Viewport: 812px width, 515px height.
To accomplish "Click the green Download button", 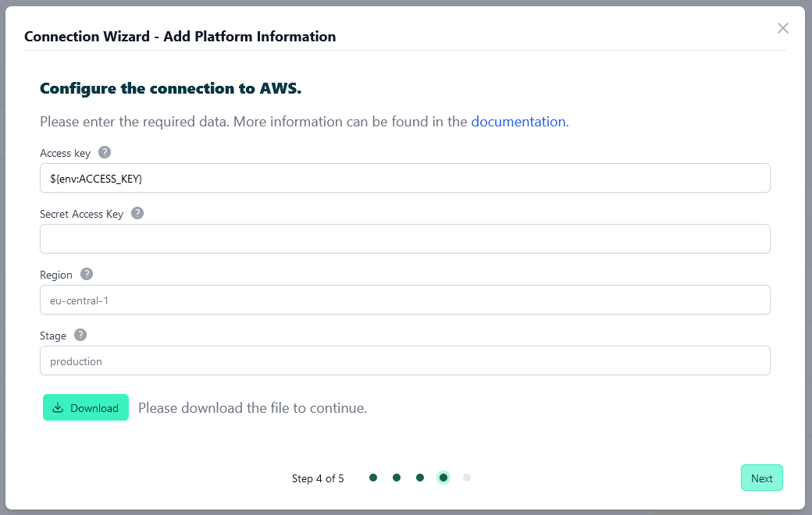I will tap(86, 407).
